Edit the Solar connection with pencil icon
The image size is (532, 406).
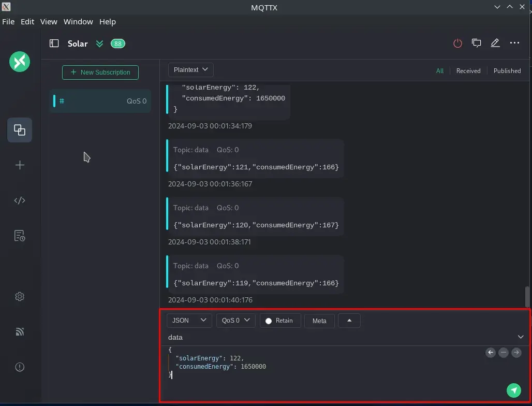(x=495, y=43)
